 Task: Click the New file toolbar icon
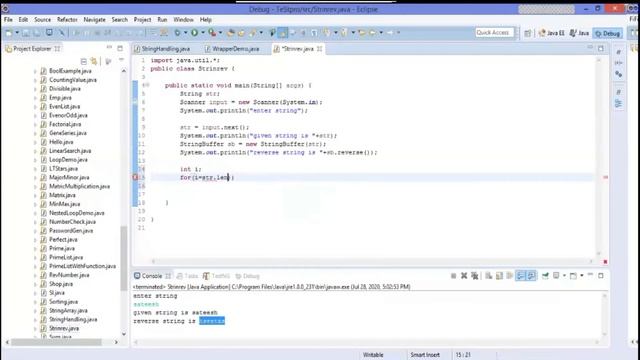[8, 33]
